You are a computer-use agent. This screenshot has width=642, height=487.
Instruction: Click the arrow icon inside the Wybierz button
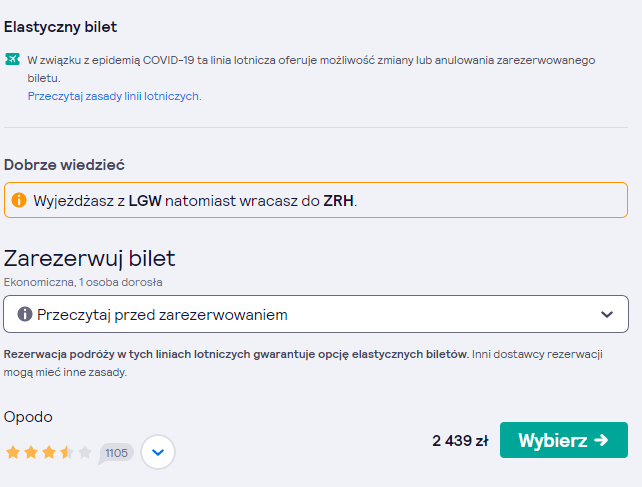[601, 440]
